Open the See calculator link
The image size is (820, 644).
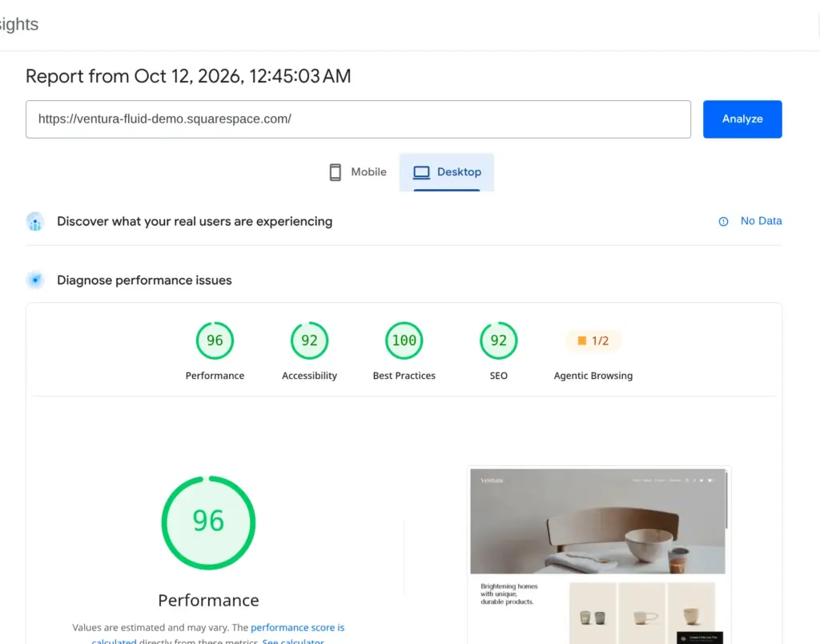click(x=293, y=641)
